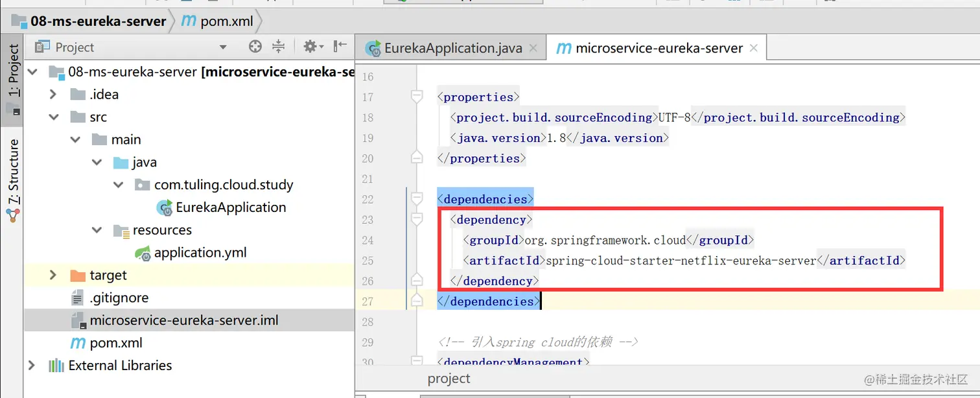Open the Project view dropdown
Viewport: 980px width, 398px height.
click(x=223, y=47)
